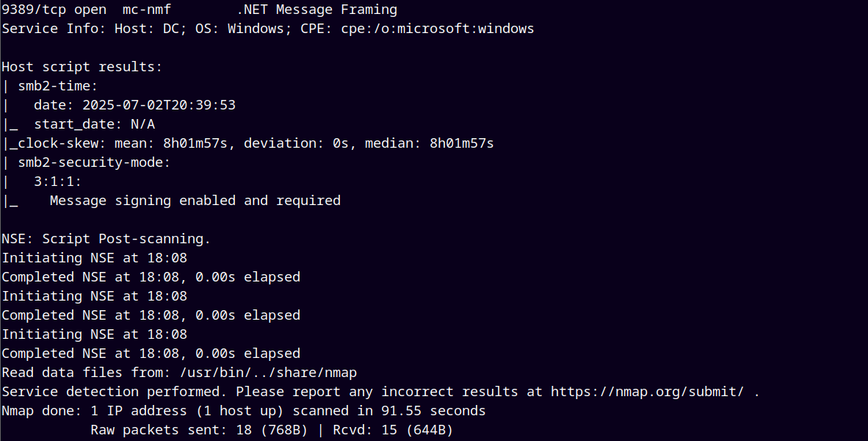Click the Nmap done summary line
The image size is (868, 441).
(244, 411)
